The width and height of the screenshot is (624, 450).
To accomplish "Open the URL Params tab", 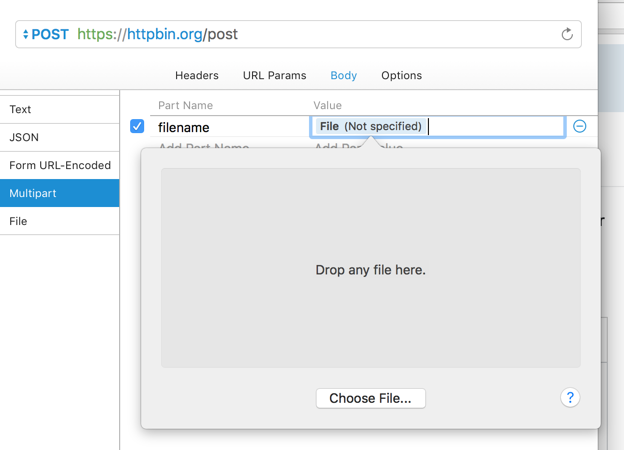I will point(274,75).
